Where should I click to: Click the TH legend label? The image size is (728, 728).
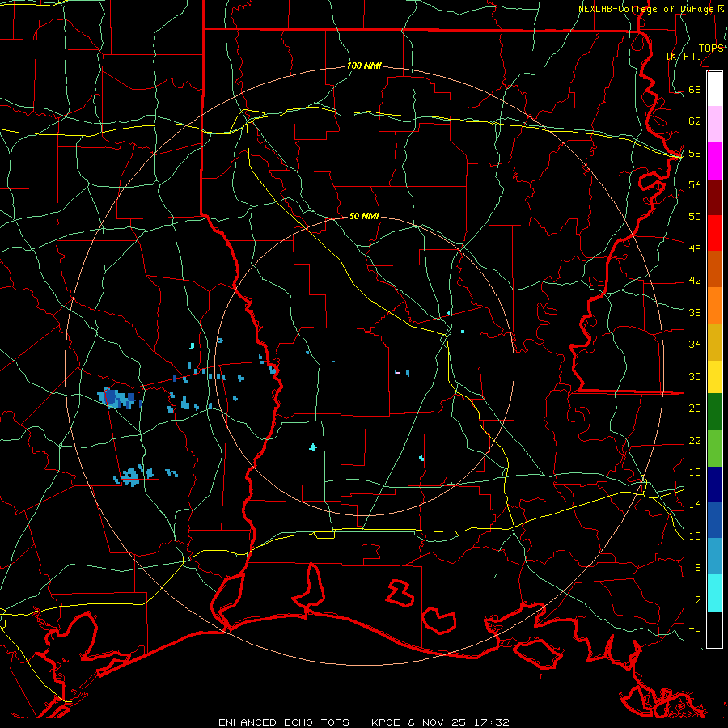pos(695,632)
